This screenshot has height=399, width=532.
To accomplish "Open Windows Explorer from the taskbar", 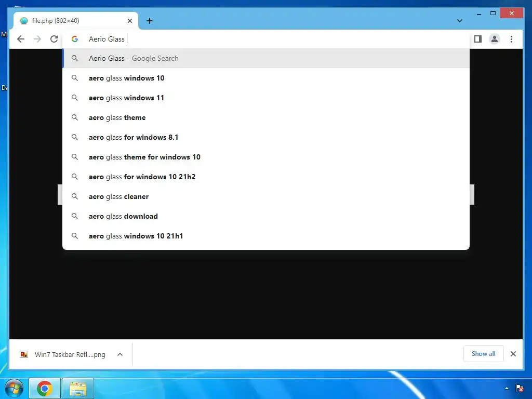I will [x=78, y=389].
